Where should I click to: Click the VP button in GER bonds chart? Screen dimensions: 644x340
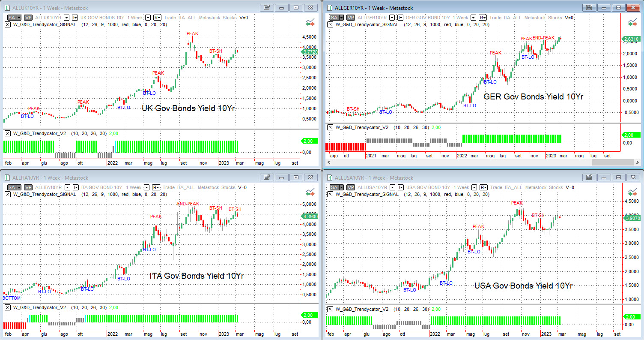coord(351,18)
